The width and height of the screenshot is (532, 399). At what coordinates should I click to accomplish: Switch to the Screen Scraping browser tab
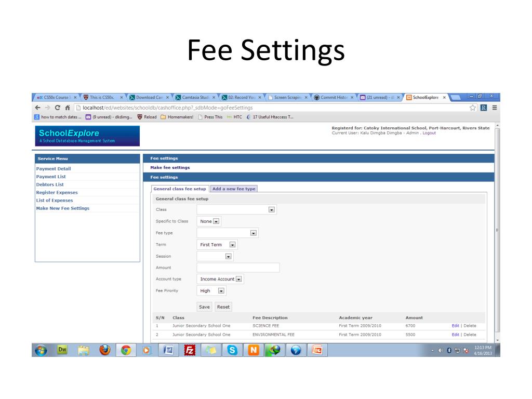pyautogui.click(x=288, y=97)
